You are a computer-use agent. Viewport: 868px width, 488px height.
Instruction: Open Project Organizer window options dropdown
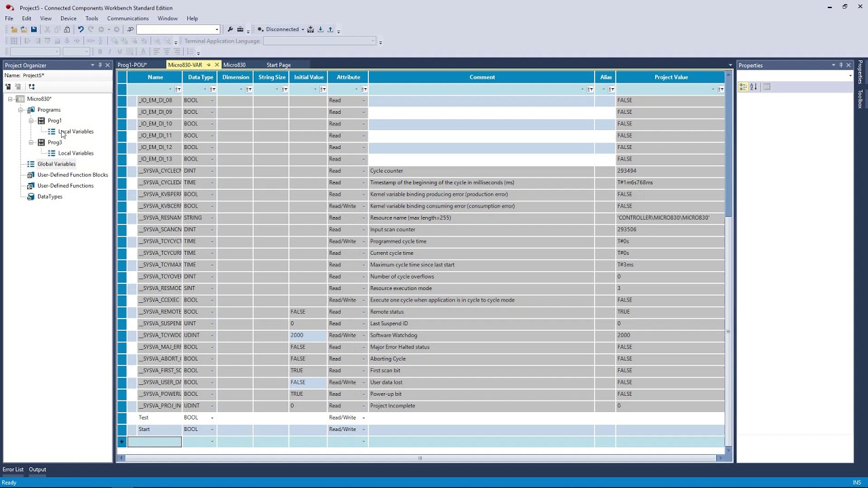tap(92, 65)
